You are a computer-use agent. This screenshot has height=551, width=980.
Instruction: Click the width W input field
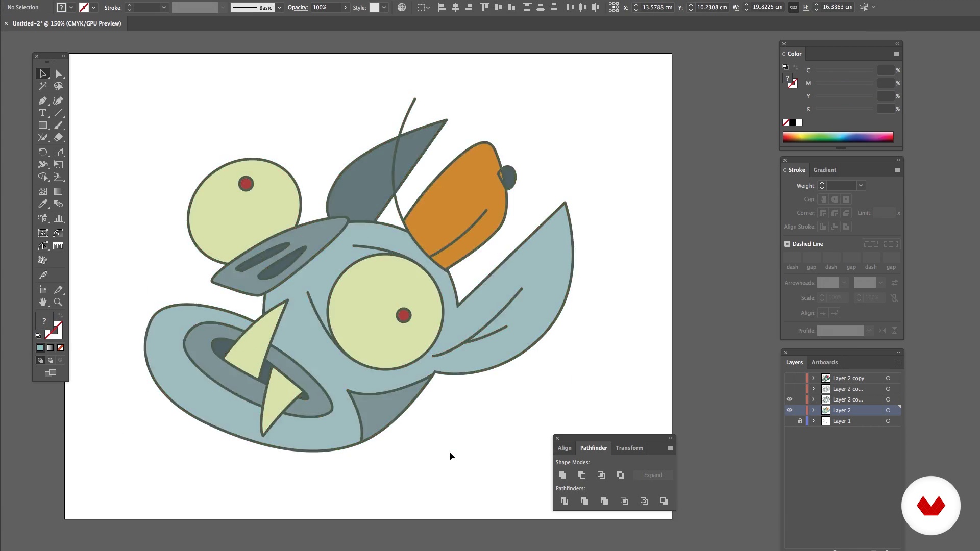(x=768, y=7)
